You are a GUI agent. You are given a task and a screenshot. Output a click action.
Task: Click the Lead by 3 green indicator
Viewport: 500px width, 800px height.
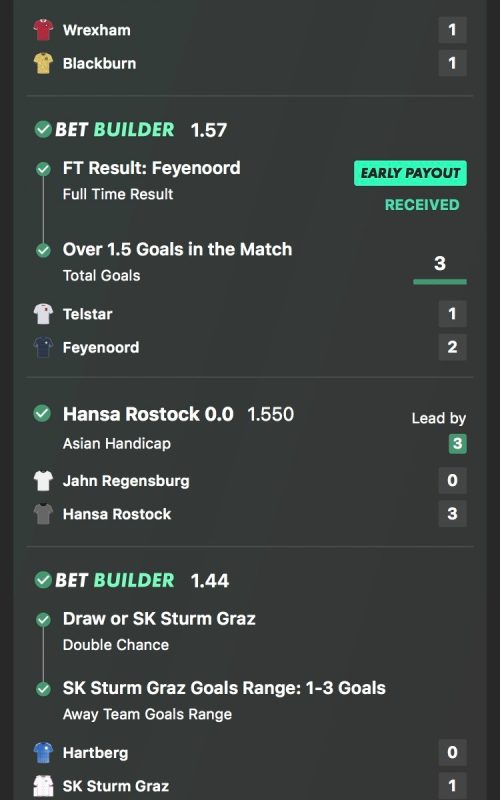(x=458, y=443)
